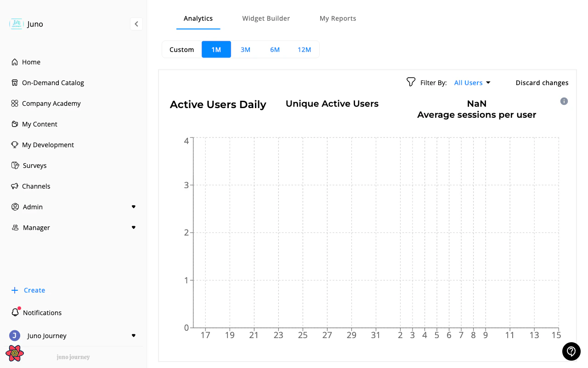Open My Development section
This screenshot has width=588, height=368.
pos(48,144)
